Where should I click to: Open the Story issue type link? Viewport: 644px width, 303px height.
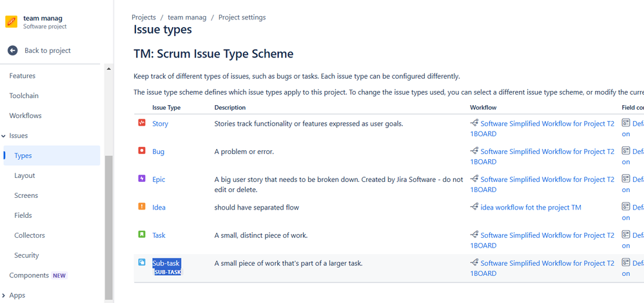160,124
